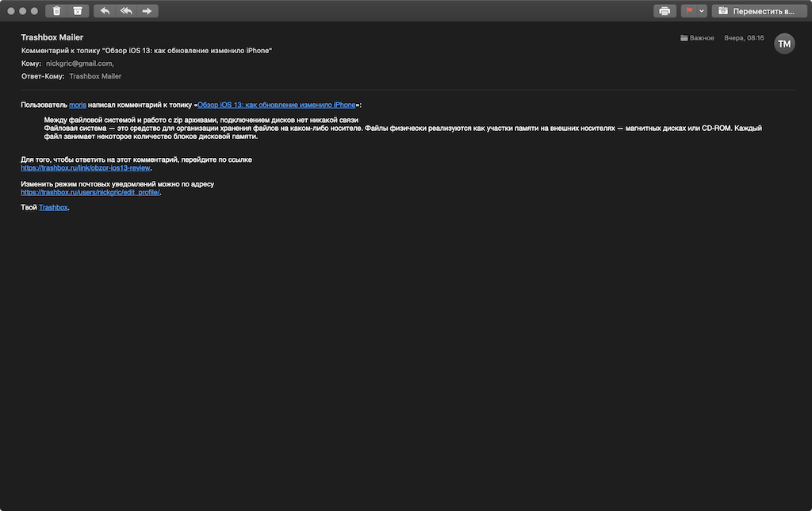Delete the message with the trash icon

pyautogui.click(x=56, y=11)
